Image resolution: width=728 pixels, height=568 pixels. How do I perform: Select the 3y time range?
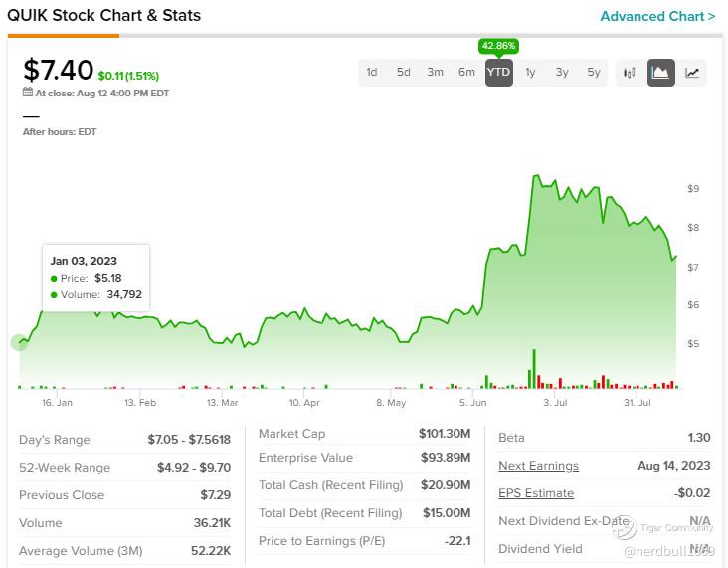[x=562, y=72]
